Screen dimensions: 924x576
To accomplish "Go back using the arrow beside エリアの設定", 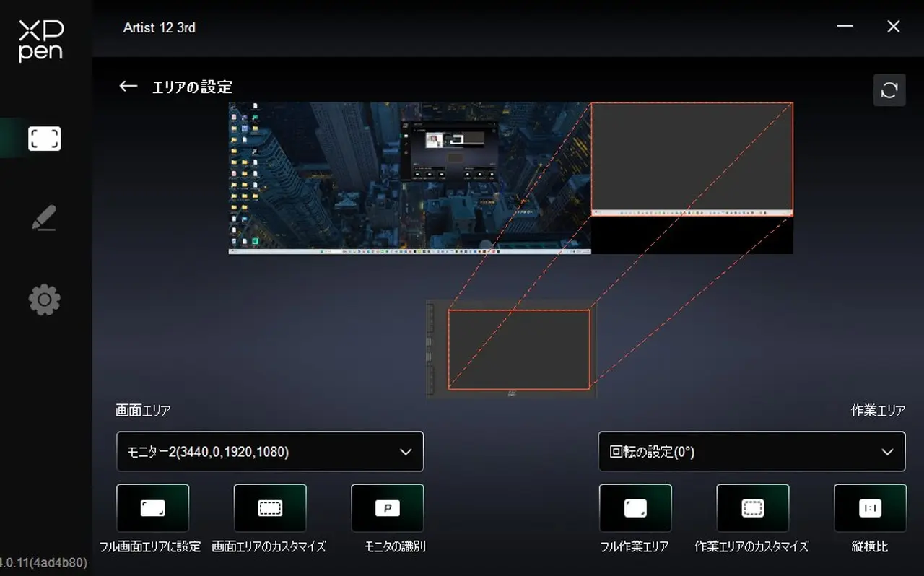I will click(128, 87).
